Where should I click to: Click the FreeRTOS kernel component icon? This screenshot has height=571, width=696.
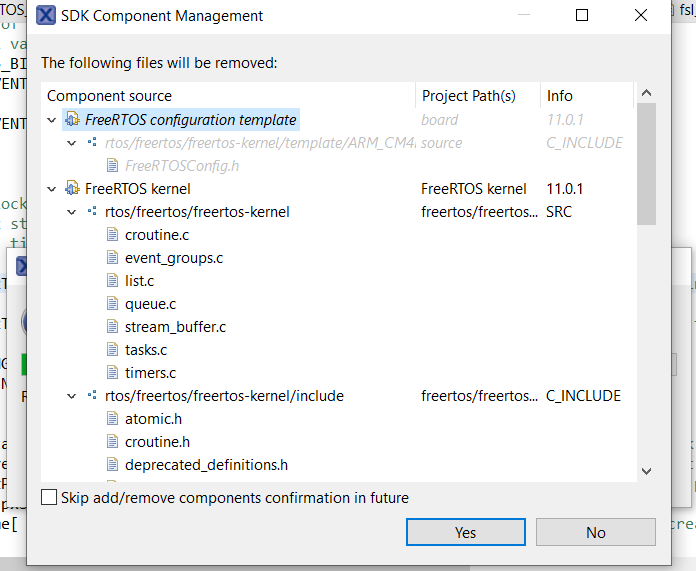click(x=72, y=188)
